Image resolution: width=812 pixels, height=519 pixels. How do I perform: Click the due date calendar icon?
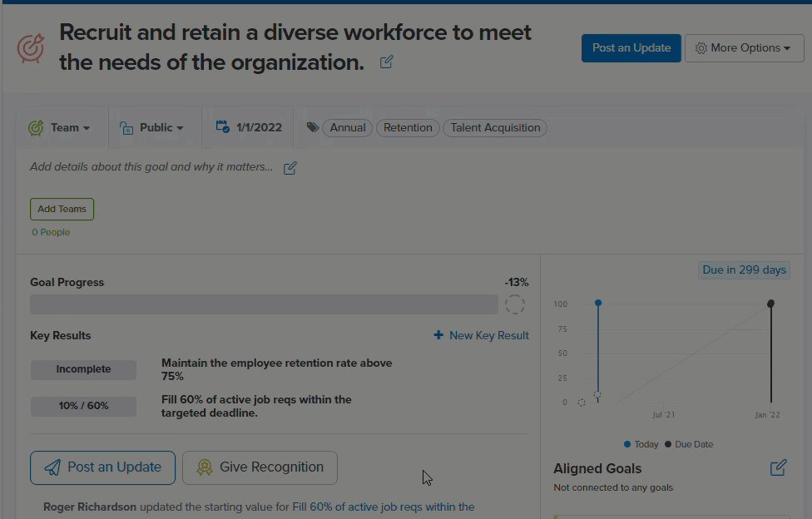223,126
